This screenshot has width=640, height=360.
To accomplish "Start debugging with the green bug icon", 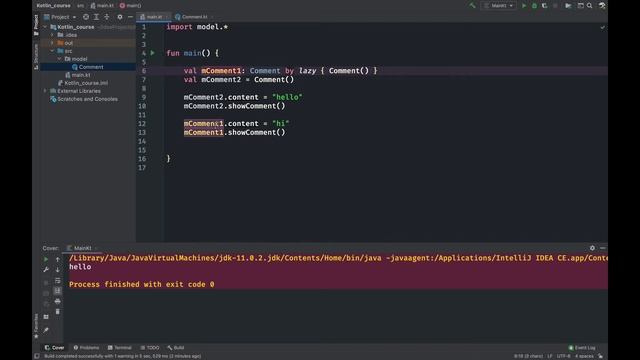I will tap(534, 6).
